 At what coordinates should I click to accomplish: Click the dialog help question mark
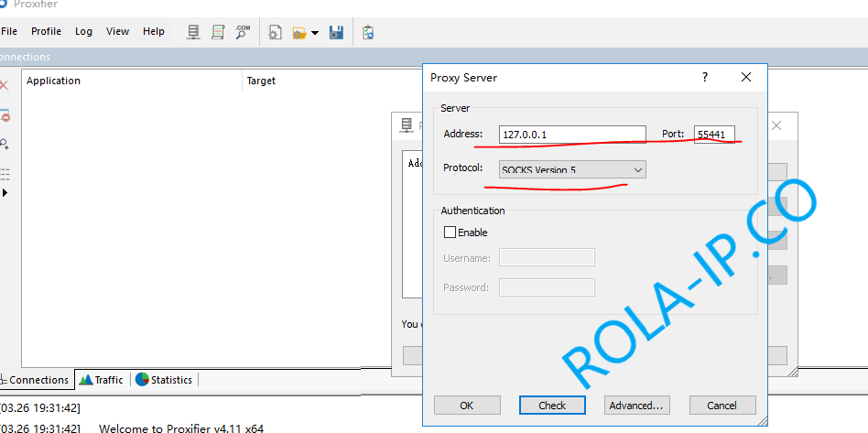pos(705,78)
